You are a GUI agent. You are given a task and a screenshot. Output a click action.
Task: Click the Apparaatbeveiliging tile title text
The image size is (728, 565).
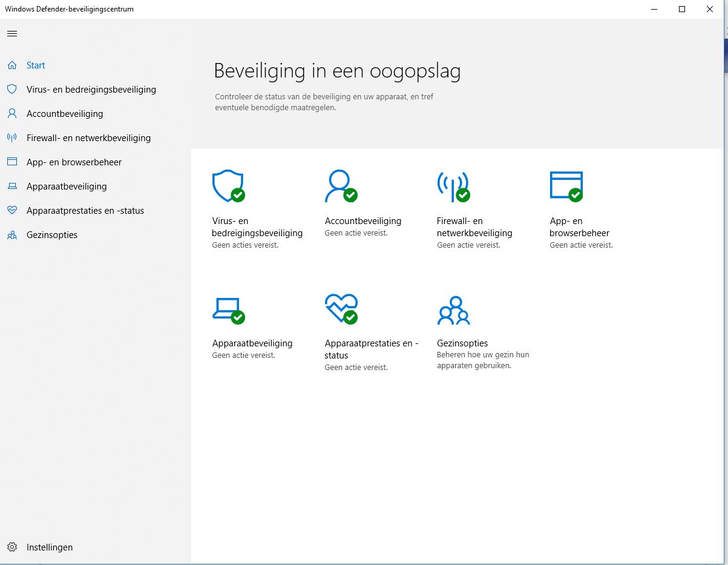point(252,343)
